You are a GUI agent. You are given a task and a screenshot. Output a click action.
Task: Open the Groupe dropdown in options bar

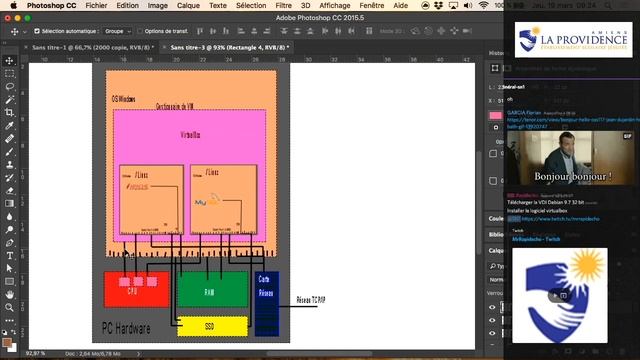pos(117,31)
